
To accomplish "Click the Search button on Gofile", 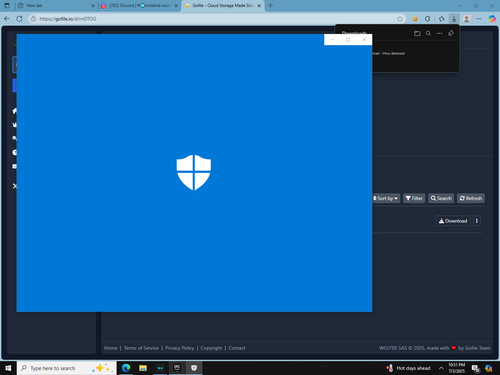I will pyautogui.click(x=441, y=198).
